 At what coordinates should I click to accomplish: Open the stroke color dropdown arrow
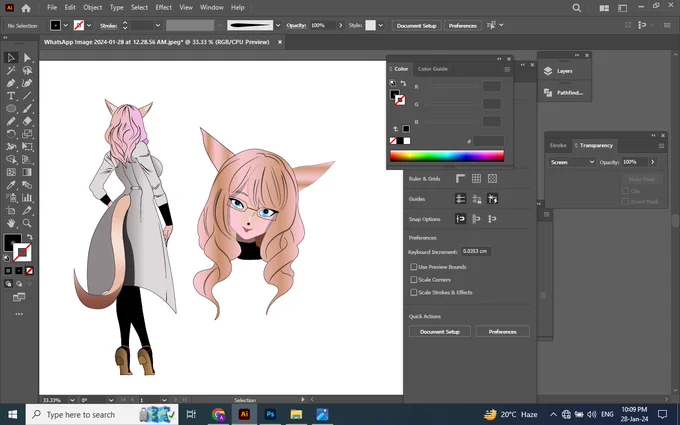pyautogui.click(x=89, y=26)
